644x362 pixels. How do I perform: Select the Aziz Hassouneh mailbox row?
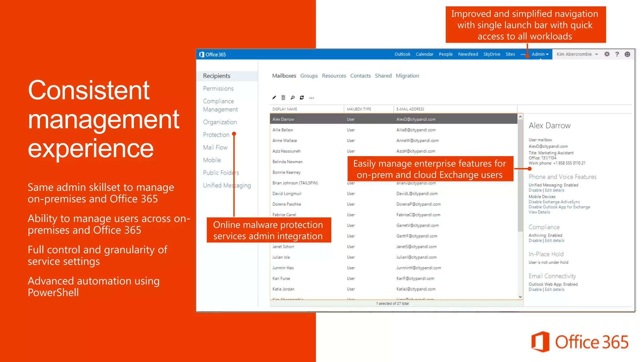[x=393, y=151]
